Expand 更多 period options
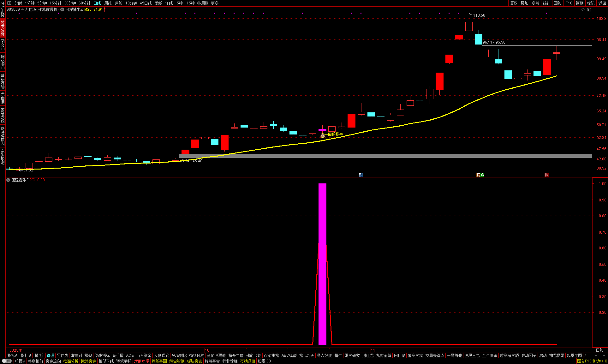Screen dimensions: 608x364 tap(217, 3)
